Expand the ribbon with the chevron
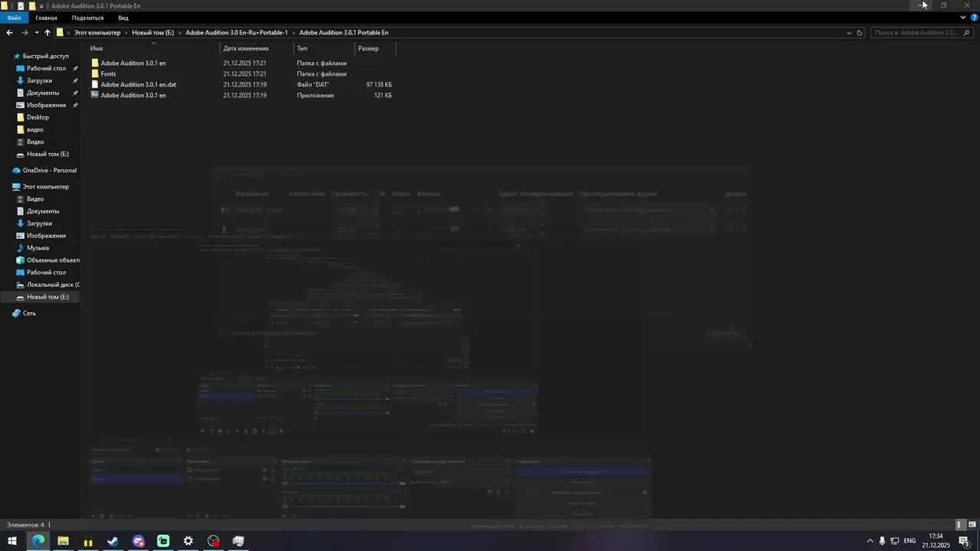The width and height of the screenshot is (980, 551). [x=963, y=18]
